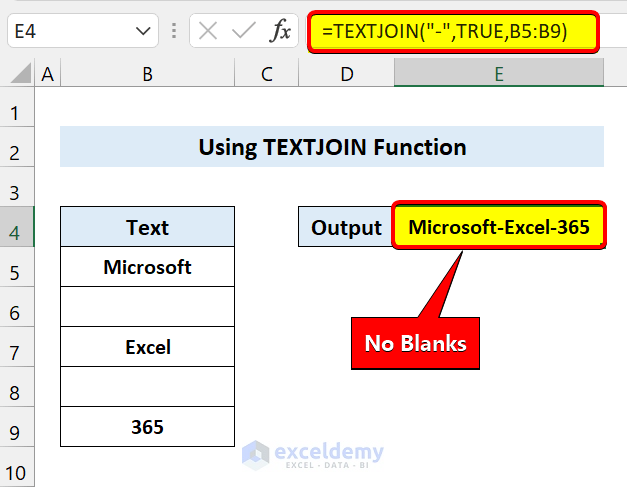Select the cell containing 'Excel'
Screen dimensions: 627x487
click(147, 347)
